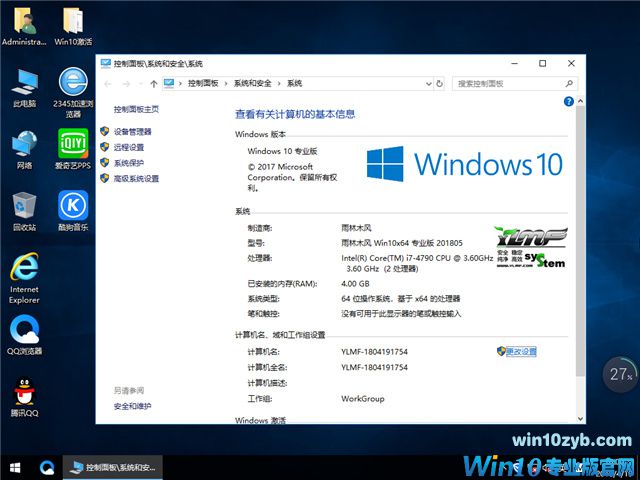640x480 pixels.
Task: Click the window title bar system icon
Action: (x=106, y=63)
